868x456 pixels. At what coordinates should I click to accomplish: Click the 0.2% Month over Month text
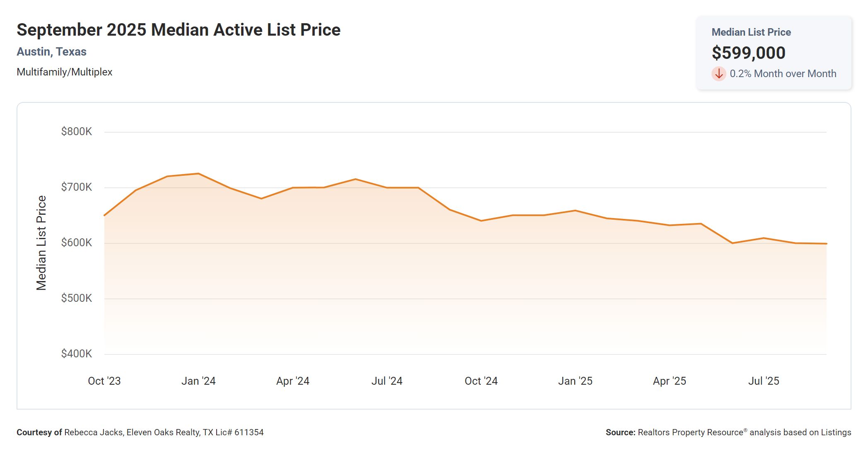(x=783, y=74)
